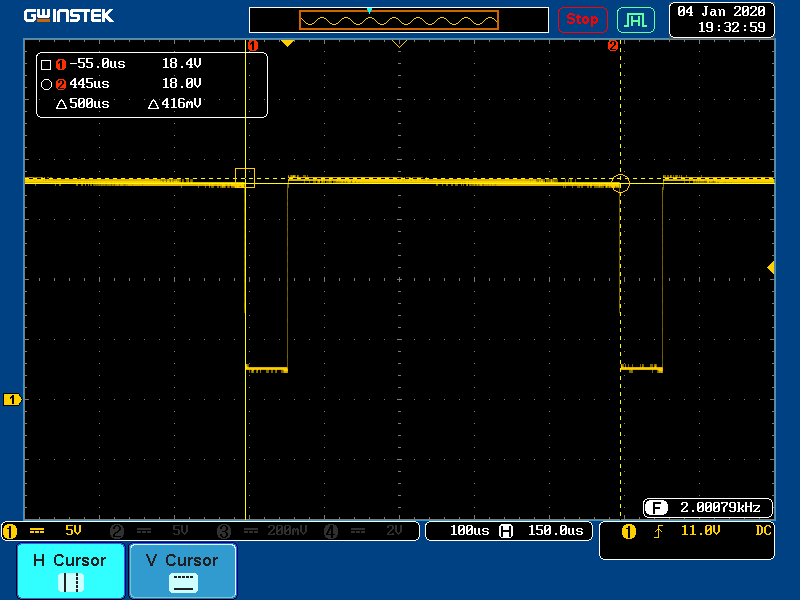Click the waveform memory overview bar
This screenshot has height=600, width=800.
pyautogui.click(x=398, y=20)
